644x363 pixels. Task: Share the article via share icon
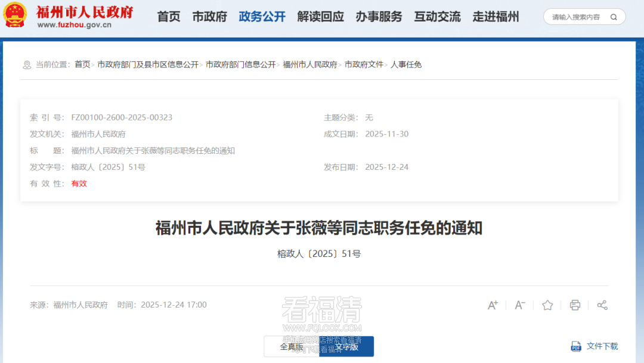point(602,305)
